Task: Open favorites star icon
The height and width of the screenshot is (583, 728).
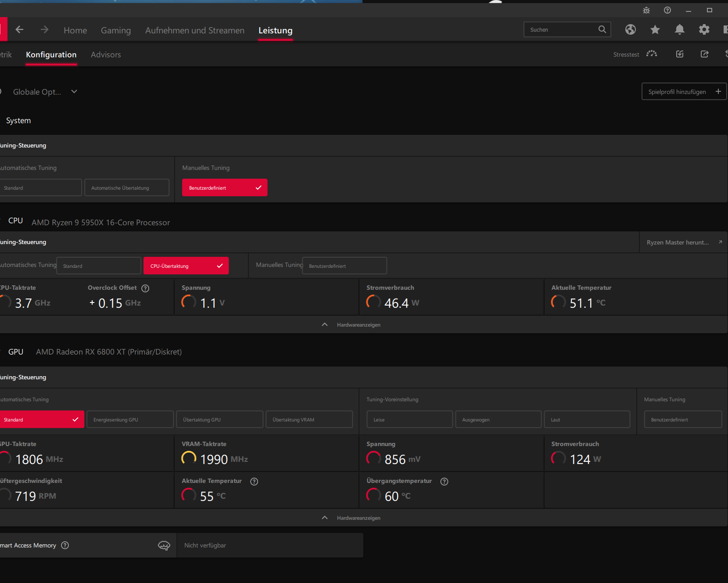Action: 655,29
